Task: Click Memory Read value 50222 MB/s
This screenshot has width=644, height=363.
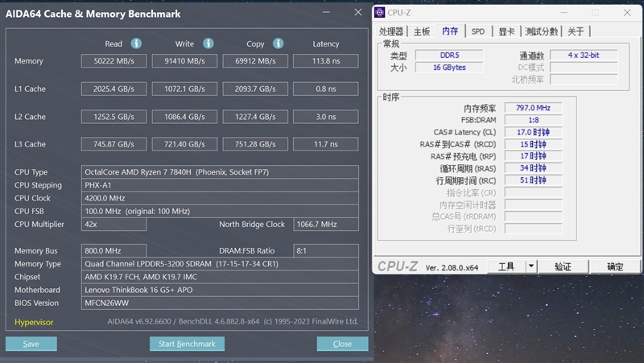Action: (114, 61)
